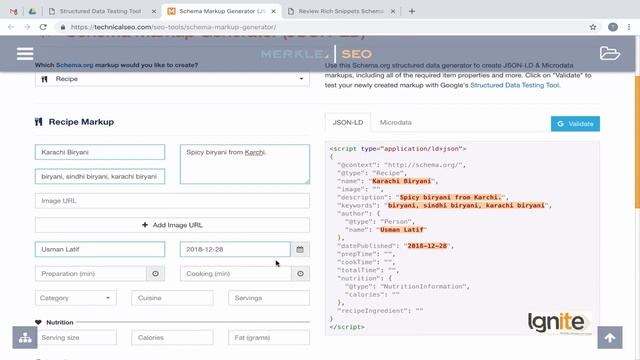The width and height of the screenshot is (640, 360).
Task: Select the Microdata output tab
Action: click(x=396, y=122)
